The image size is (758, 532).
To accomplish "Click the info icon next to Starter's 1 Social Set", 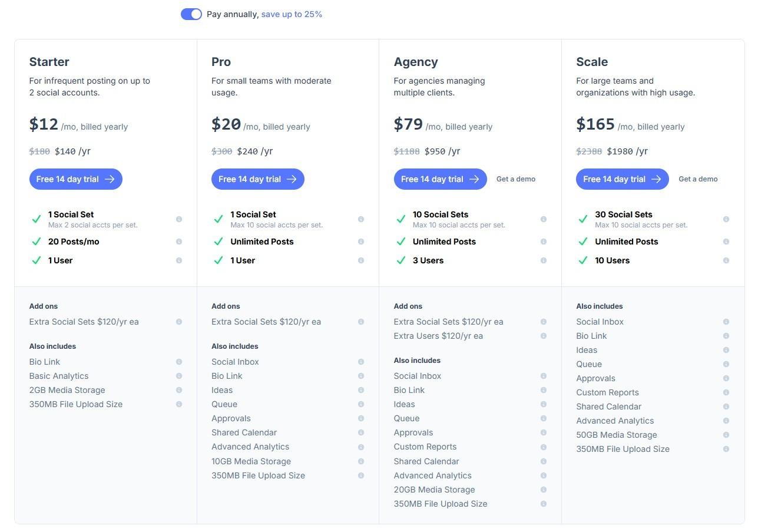I will click(x=179, y=219).
